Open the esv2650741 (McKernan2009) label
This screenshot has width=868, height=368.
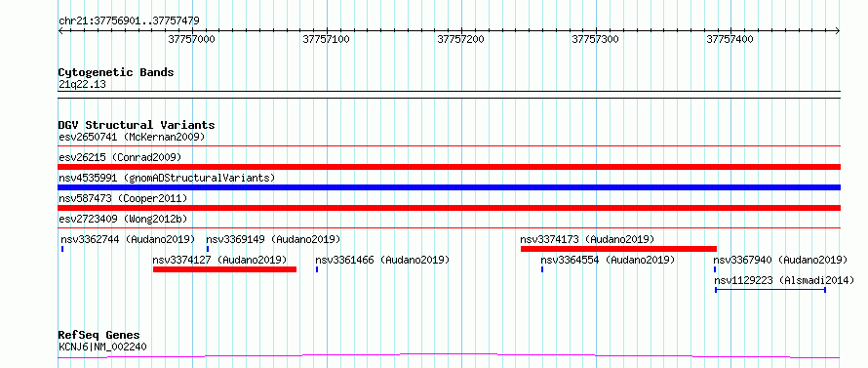(132, 137)
